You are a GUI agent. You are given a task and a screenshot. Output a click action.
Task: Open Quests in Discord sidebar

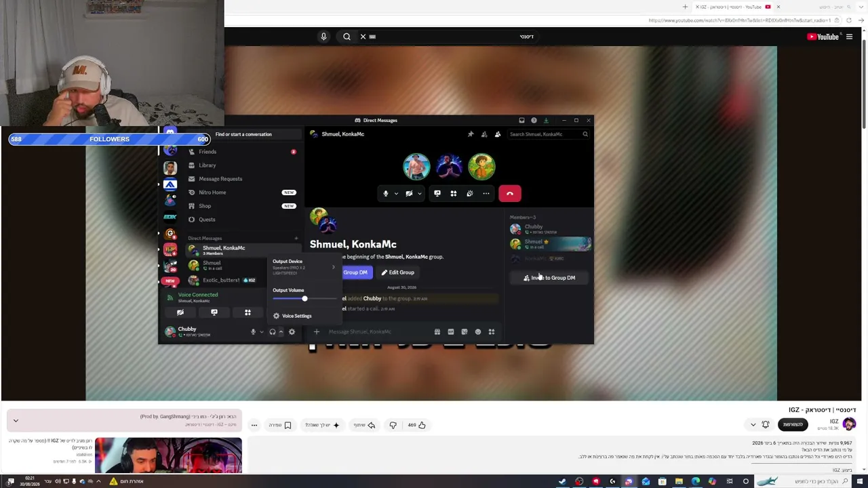242,220
